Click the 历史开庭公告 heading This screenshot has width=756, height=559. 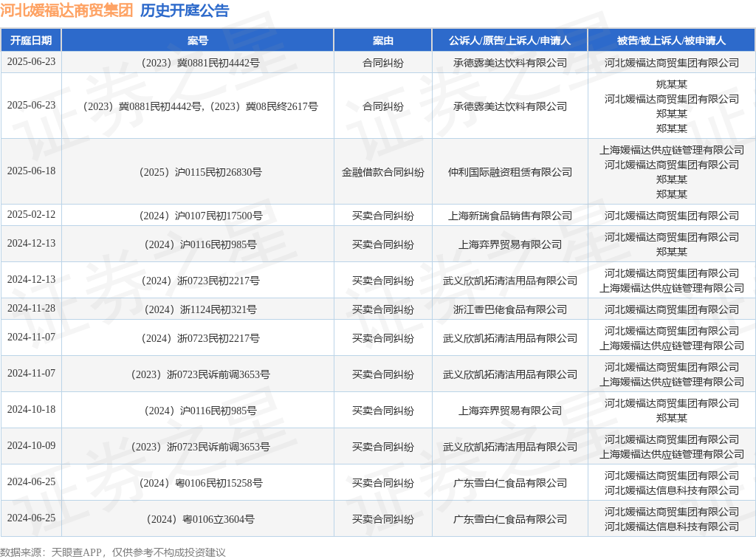[x=185, y=10]
